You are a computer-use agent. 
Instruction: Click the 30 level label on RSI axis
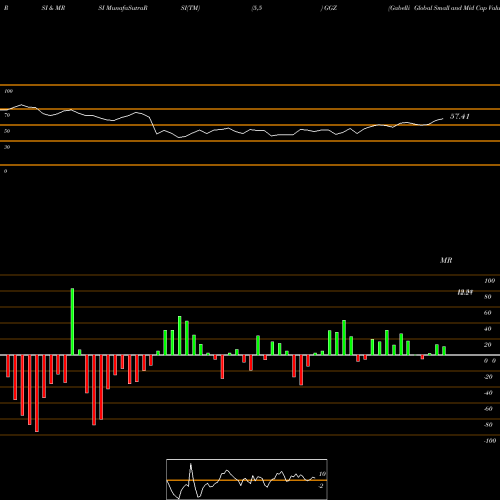7,147
